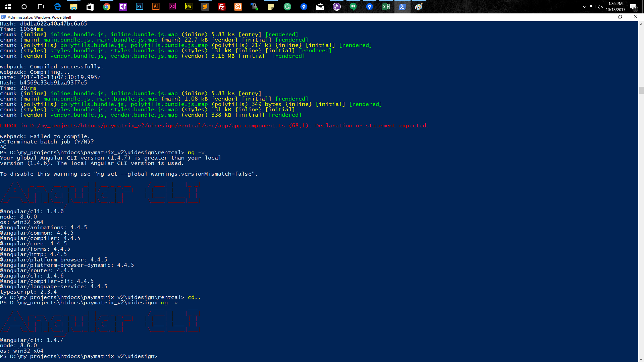Click the polyfills chunk 349 bytes line
644x362 pixels.
(191, 104)
